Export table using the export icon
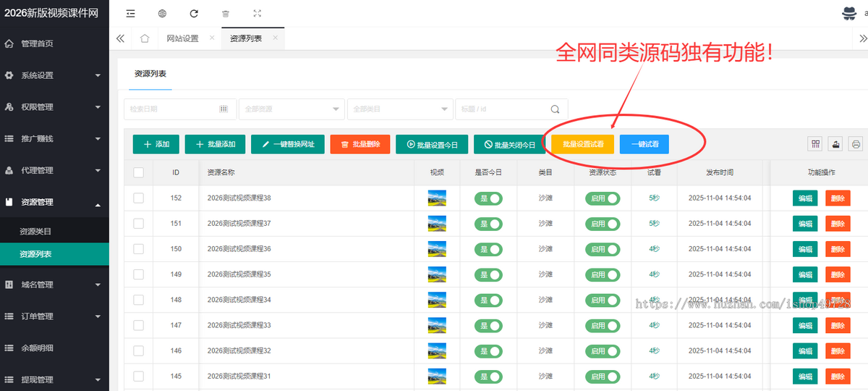The height and width of the screenshot is (391, 868). [835, 144]
